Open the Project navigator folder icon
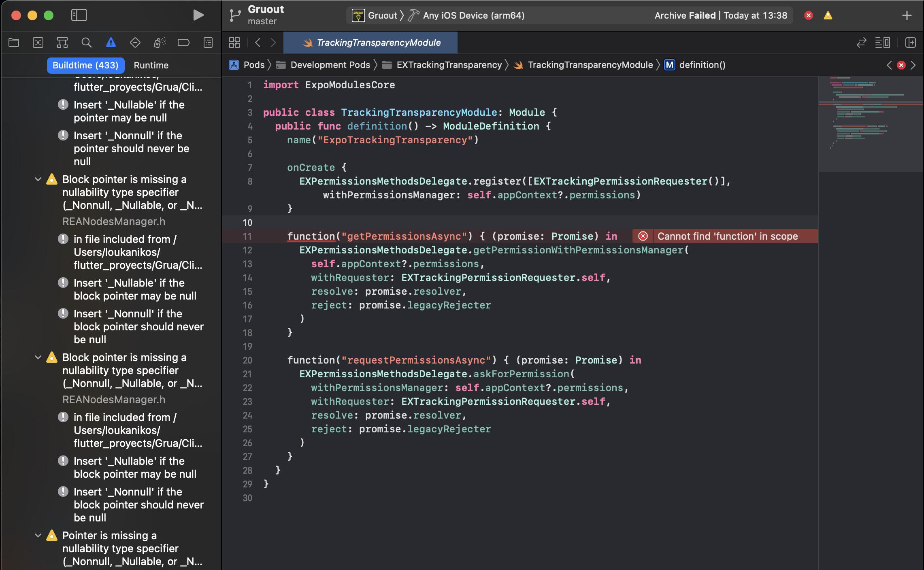Screen dimensions: 924x570 tap(14, 43)
